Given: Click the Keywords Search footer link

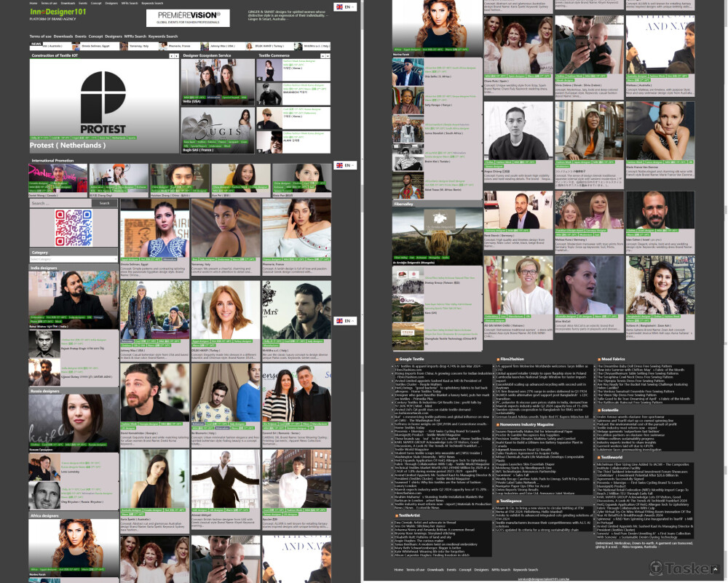Looking at the screenshot, I should pyautogui.click(x=525, y=570).
